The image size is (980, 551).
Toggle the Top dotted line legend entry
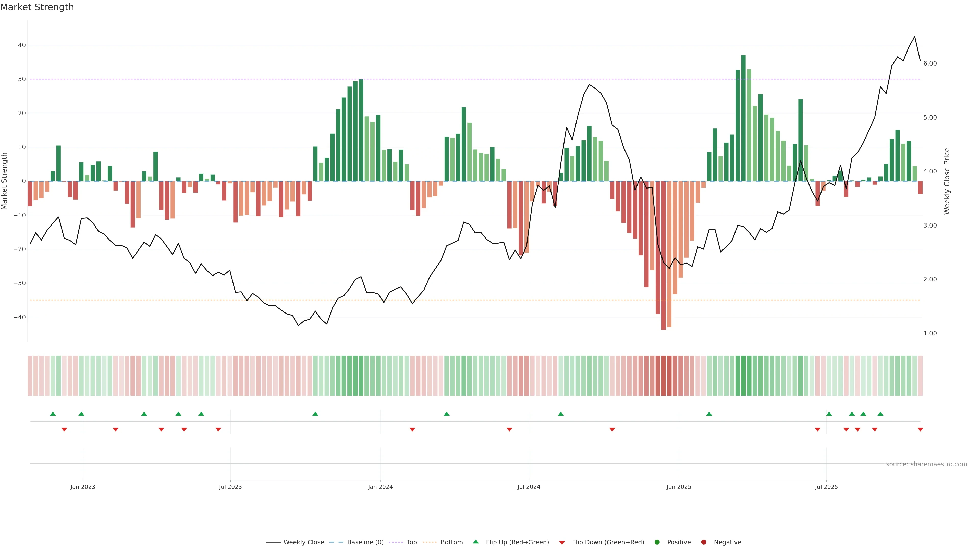396,542
